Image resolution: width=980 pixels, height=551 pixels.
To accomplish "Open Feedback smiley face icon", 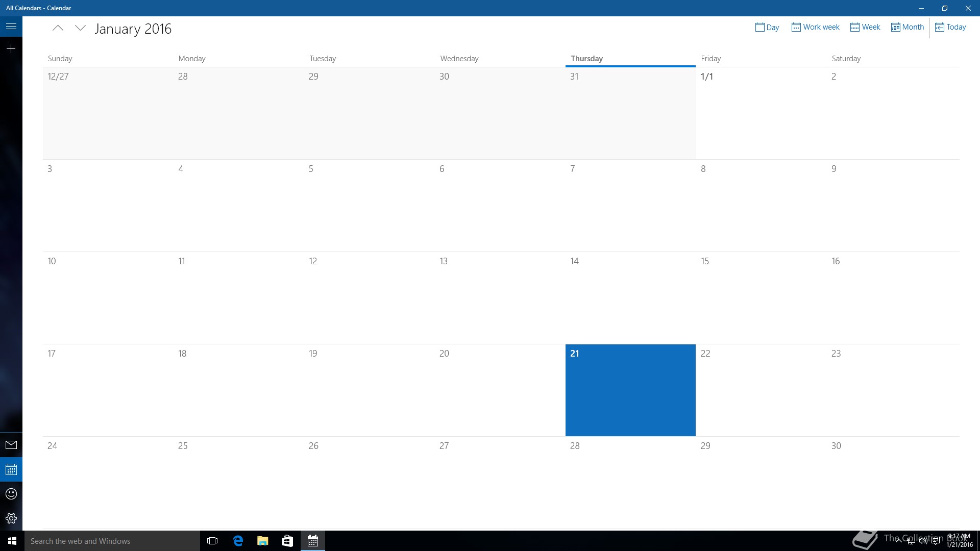I will [x=11, y=494].
